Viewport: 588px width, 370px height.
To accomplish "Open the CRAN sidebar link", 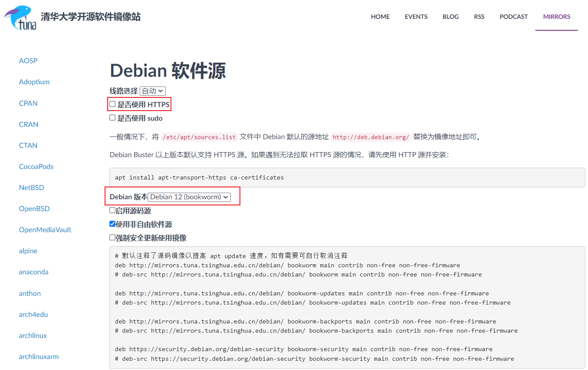I will pyautogui.click(x=29, y=124).
